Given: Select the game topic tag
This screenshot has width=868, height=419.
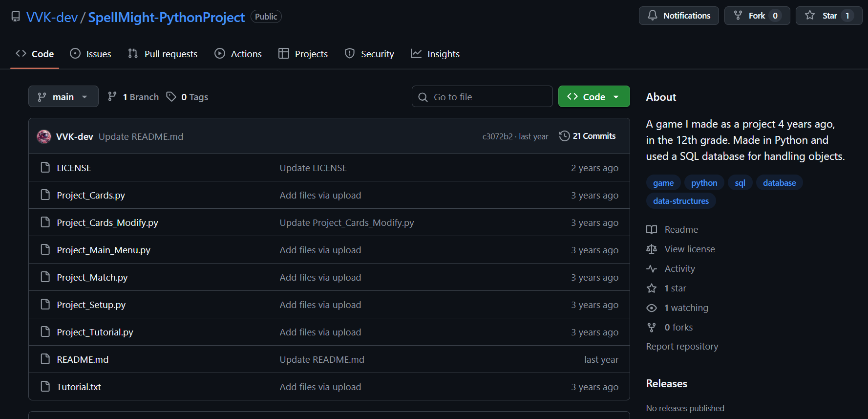Looking at the screenshot, I should [x=663, y=183].
